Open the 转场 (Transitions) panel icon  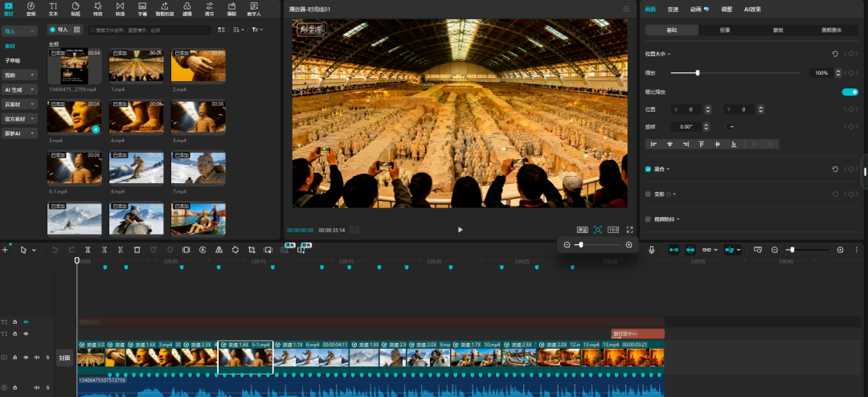click(x=120, y=9)
